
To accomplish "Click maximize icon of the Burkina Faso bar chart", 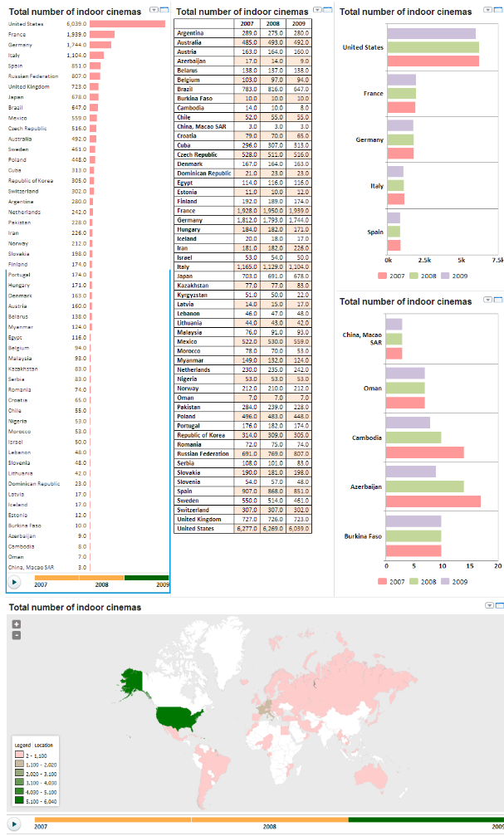I will 499,301.
